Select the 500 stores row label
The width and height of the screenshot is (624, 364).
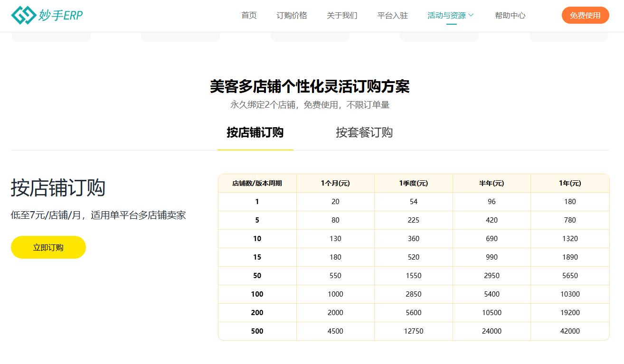[x=257, y=331]
